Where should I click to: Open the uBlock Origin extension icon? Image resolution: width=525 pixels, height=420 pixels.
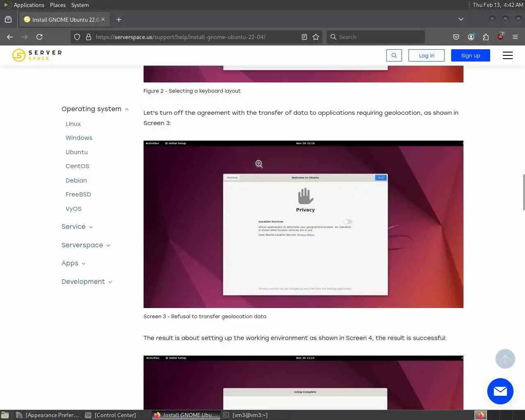click(500, 37)
